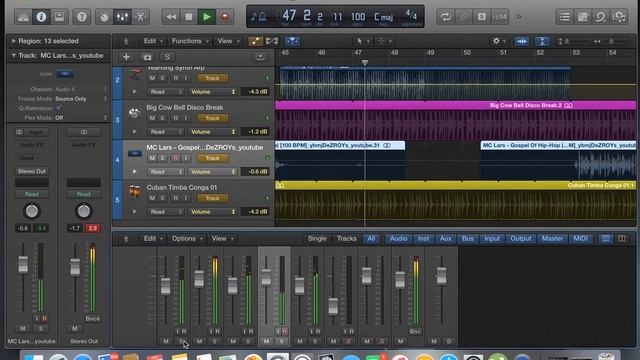Toggle waveform zoom button
The height and width of the screenshot is (360, 640).
pyautogui.click(x=521, y=41)
